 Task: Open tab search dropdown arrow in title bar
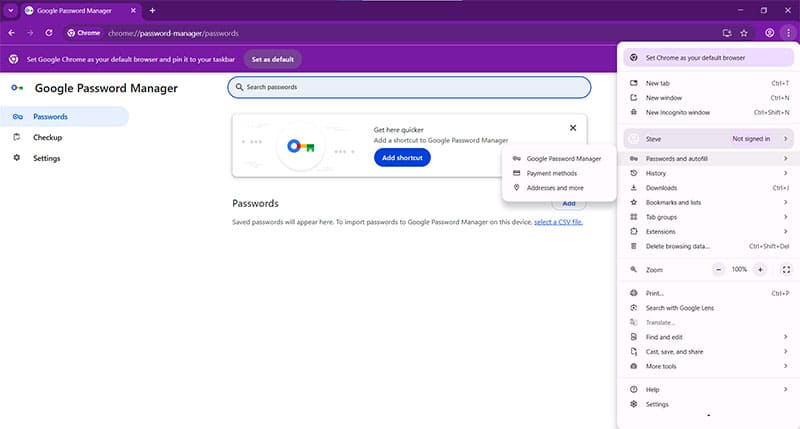coord(10,10)
